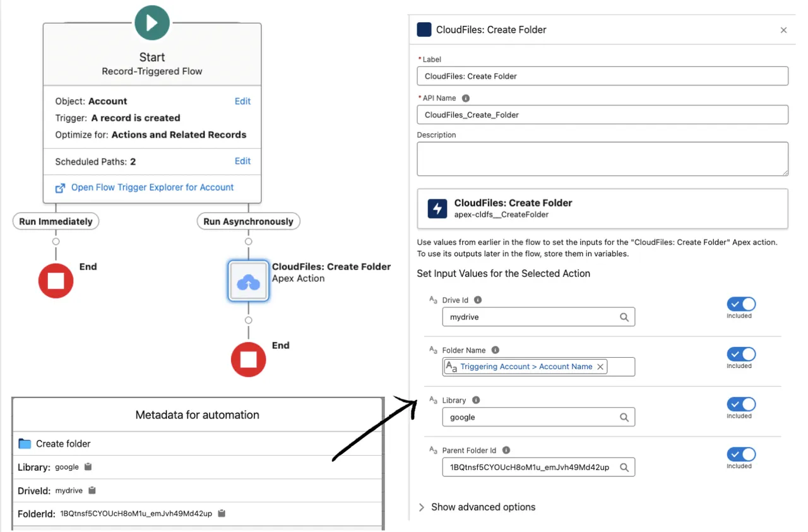Click the info icon next to API Name
808x532 pixels.
465,98
